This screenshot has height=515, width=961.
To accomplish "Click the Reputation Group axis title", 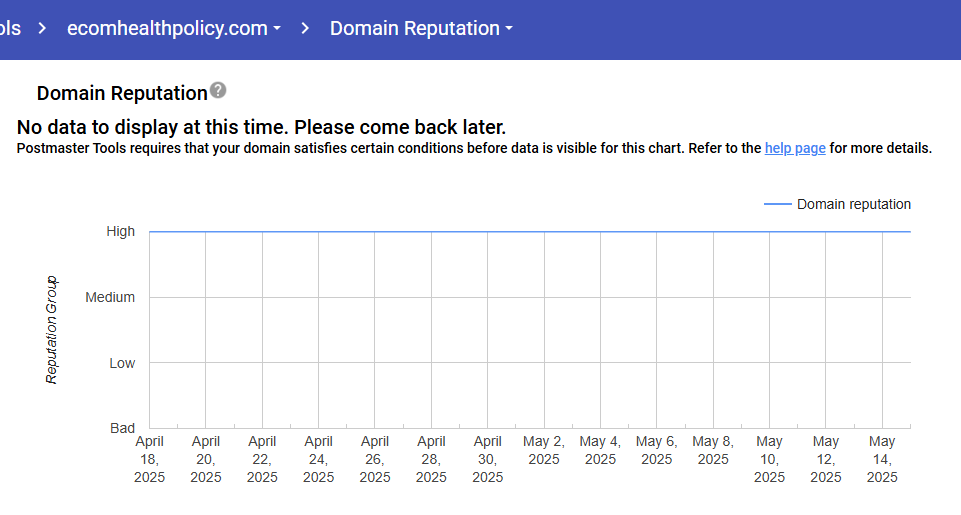I will pos(52,330).
